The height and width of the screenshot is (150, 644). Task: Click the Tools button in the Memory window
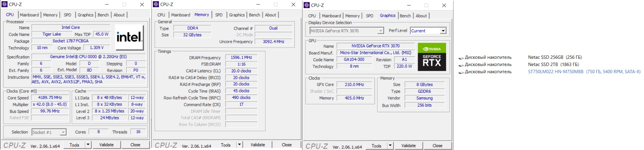pyautogui.click(x=226, y=145)
